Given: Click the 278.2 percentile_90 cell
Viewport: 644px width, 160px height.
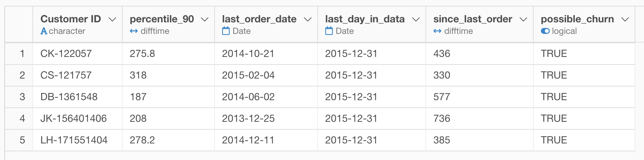Looking at the screenshot, I should [168, 140].
